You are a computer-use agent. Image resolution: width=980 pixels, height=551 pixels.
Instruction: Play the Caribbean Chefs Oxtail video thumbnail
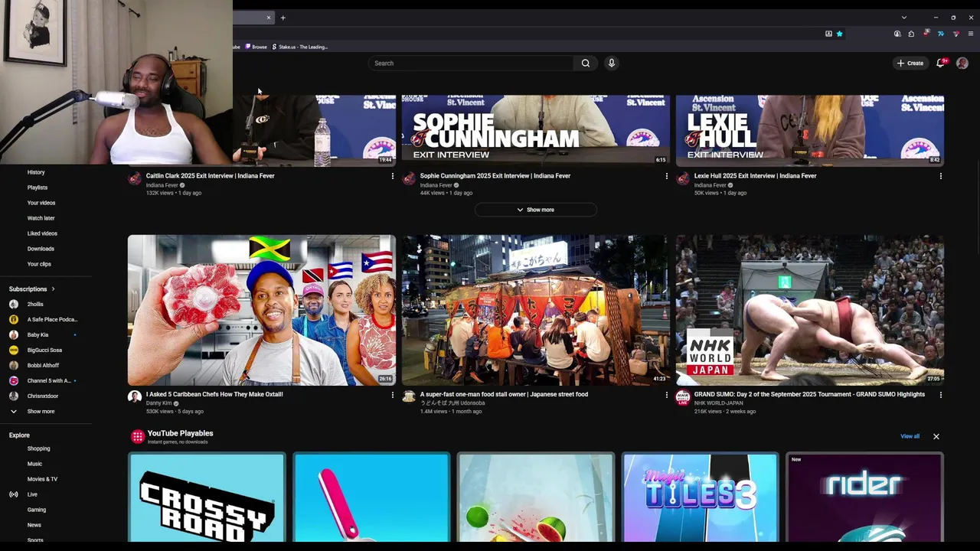262,310
